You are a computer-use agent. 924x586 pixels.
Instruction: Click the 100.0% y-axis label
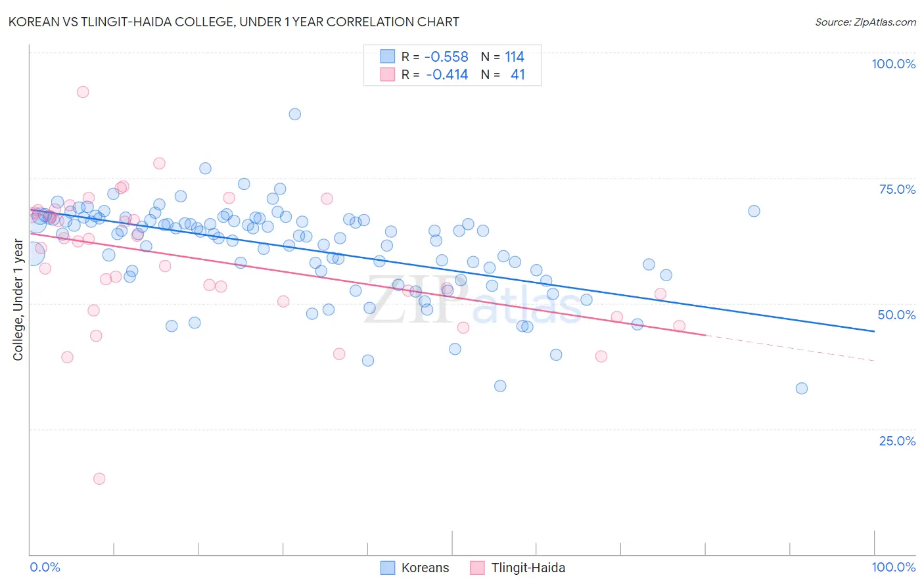point(894,64)
